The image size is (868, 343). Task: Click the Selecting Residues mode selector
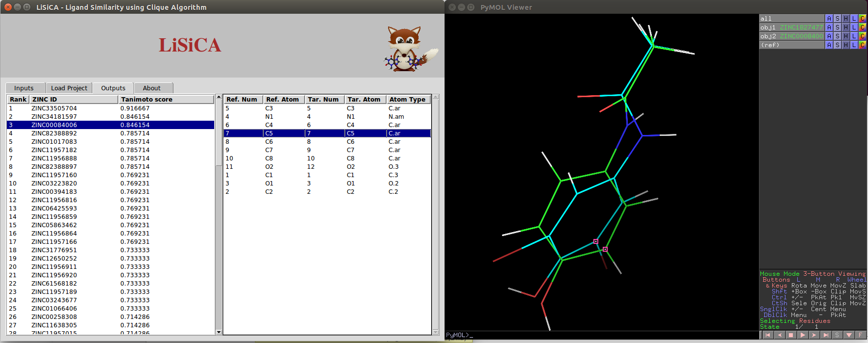click(x=795, y=321)
